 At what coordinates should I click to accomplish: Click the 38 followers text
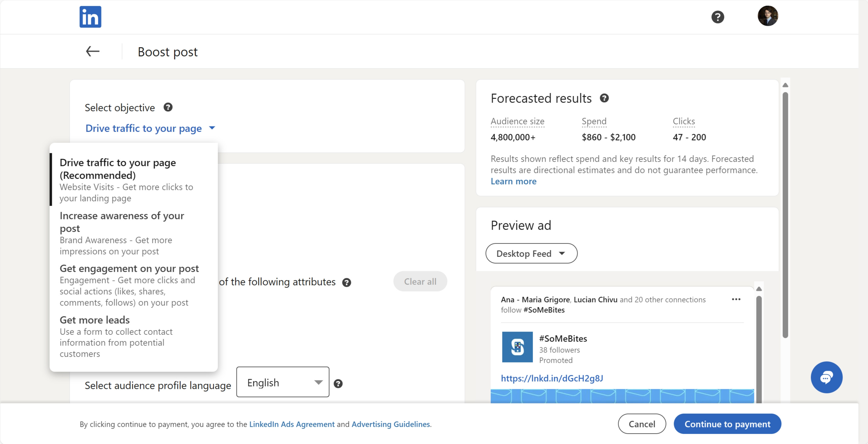pyautogui.click(x=559, y=350)
